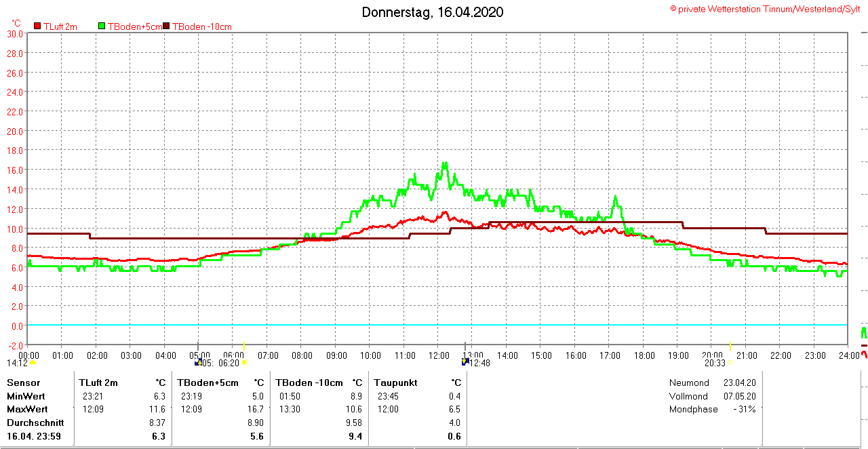Open the private Wetterstation Tinnum copyright link
The height and width of the screenshot is (449, 868).
765,9
